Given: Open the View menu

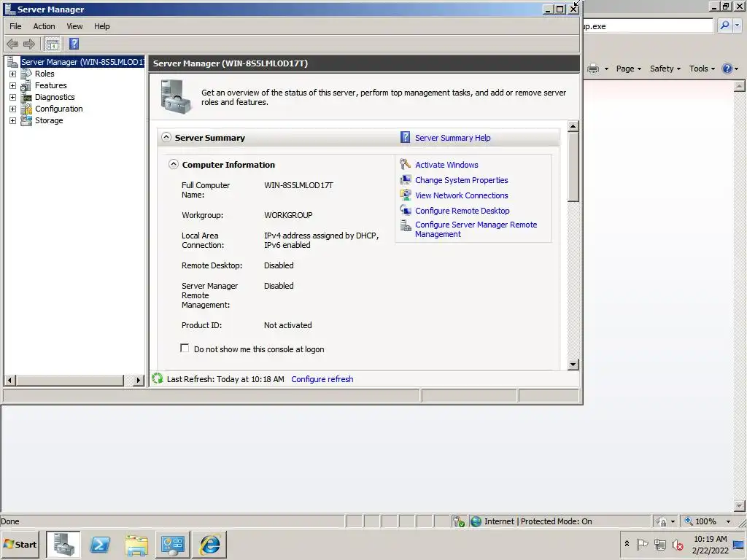Looking at the screenshot, I should (74, 26).
